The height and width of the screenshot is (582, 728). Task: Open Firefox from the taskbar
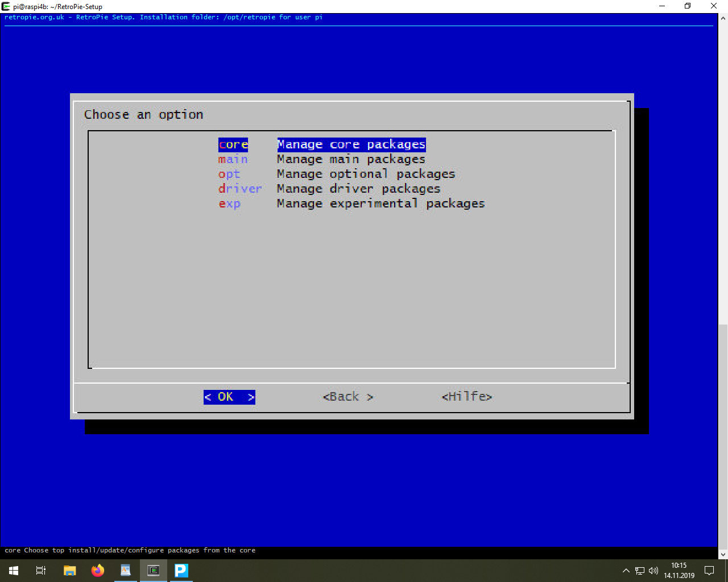(x=98, y=571)
